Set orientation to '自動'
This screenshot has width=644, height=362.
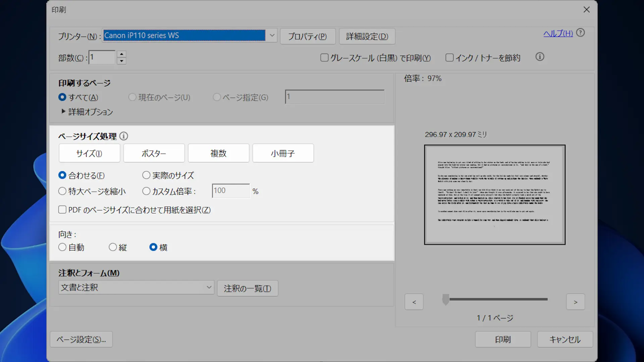[62, 247]
